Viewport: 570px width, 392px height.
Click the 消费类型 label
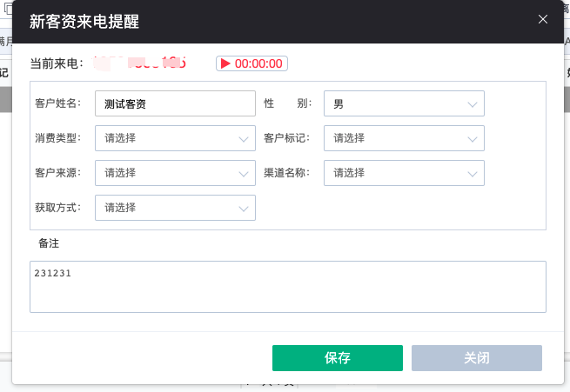click(57, 138)
